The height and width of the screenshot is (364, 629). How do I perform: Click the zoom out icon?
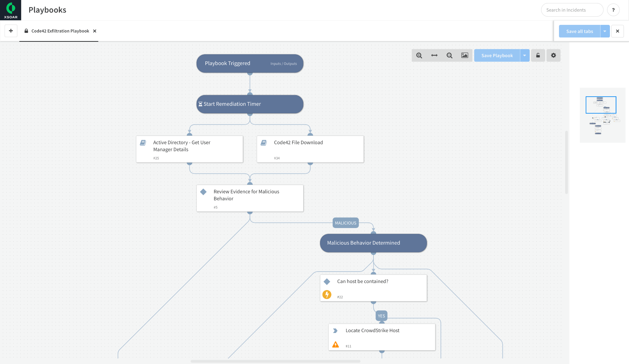point(449,55)
